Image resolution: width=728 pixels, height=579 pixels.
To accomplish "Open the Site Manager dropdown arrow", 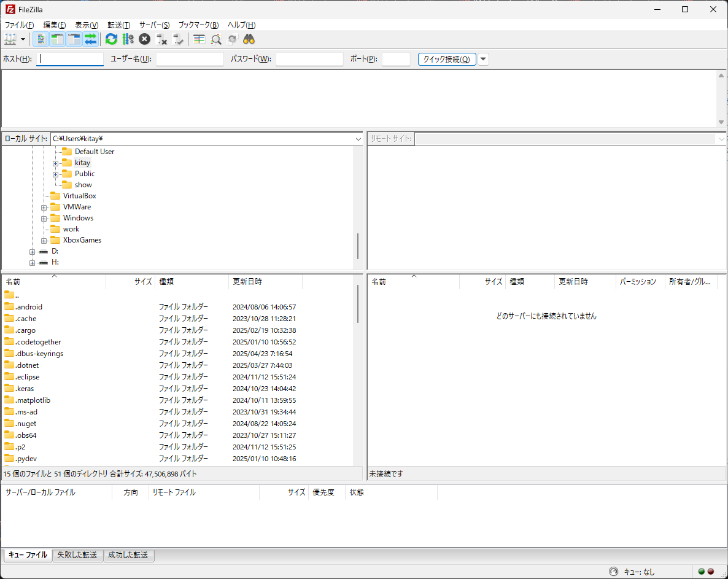I will tap(23, 39).
